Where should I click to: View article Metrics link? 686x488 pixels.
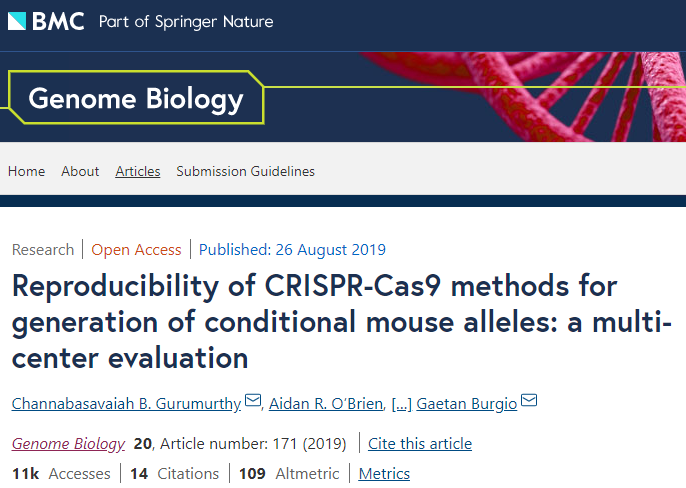click(x=384, y=473)
